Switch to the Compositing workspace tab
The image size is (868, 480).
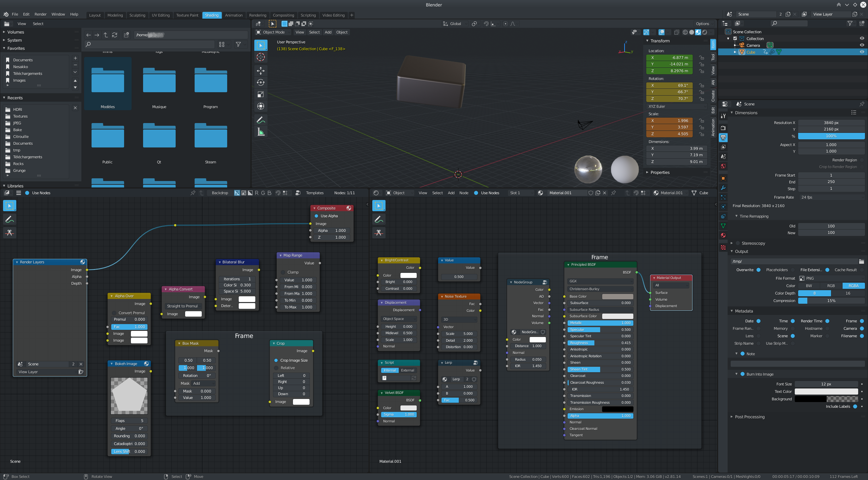283,15
